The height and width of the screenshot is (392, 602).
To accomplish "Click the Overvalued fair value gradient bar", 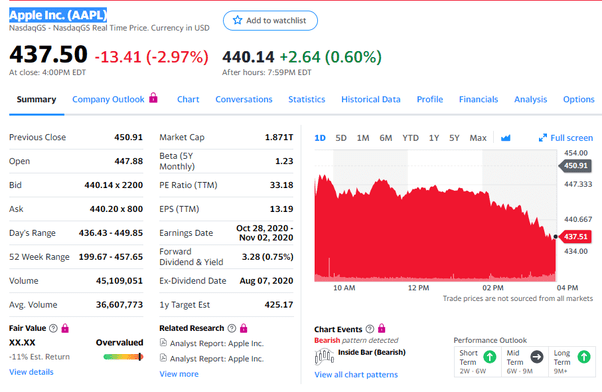I will point(123,357).
